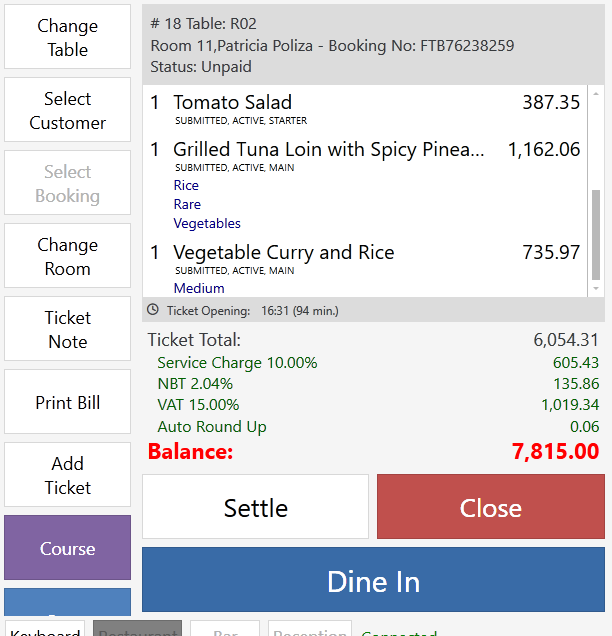Switch to the Restaurant tab
This screenshot has width=612, height=636.
point(137,628)
